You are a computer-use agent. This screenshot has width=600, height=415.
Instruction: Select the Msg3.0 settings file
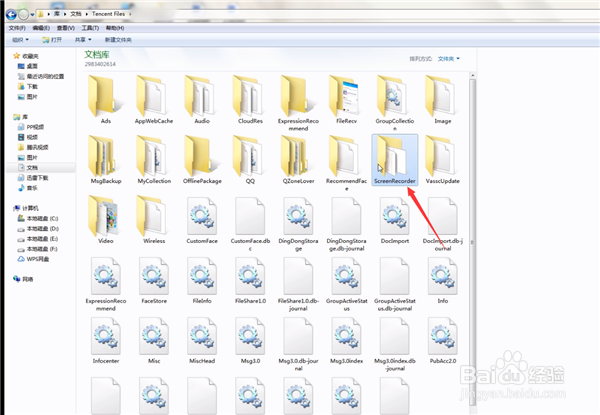coord(250,340)
